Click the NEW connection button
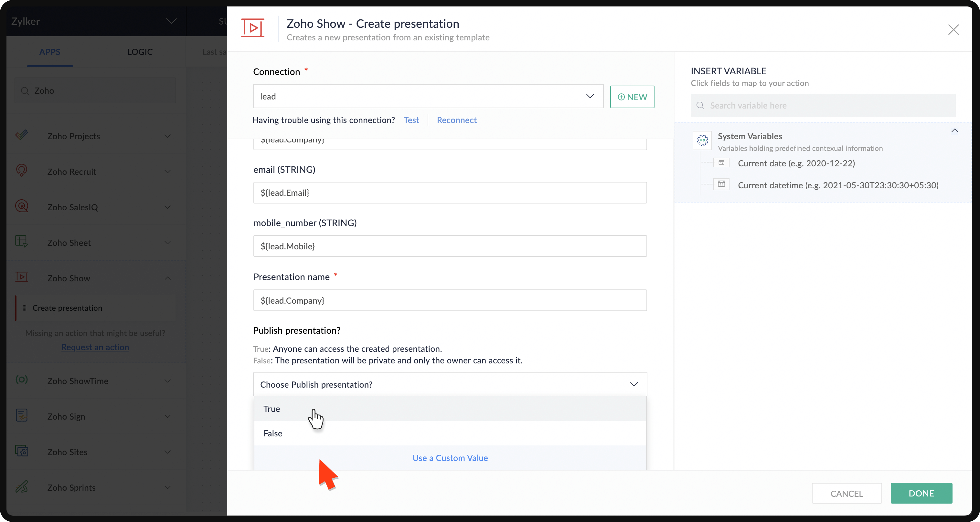The width and height of the screenshot is (980, 522). (x=632, y=97)
